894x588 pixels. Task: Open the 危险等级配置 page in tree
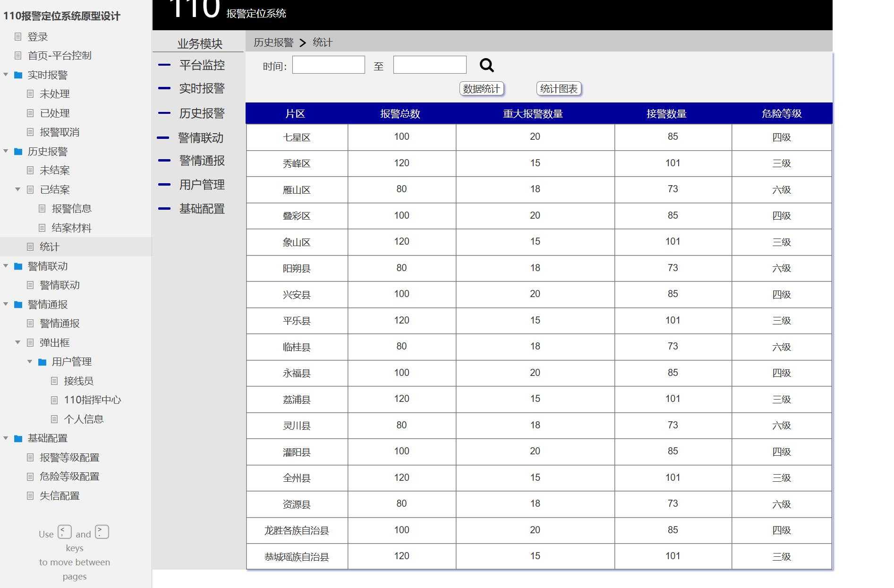[x=69, y=477]
